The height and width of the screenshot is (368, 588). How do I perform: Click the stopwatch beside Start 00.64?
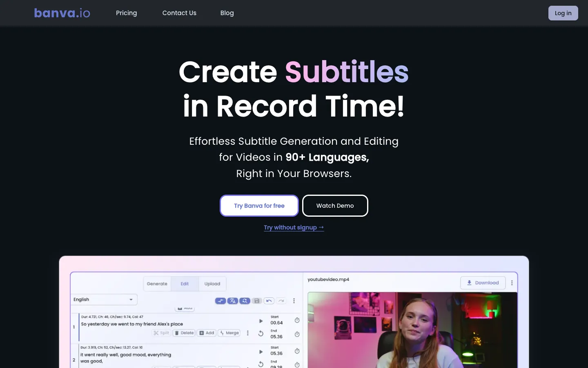tap(297, 320)
